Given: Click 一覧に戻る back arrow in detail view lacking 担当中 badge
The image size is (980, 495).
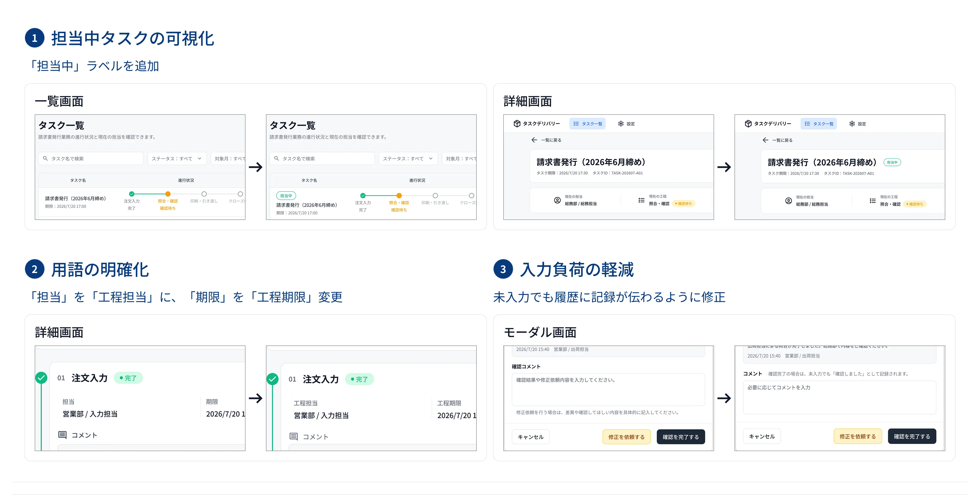Looking at the screenshot, I should (x=534, y=140).
